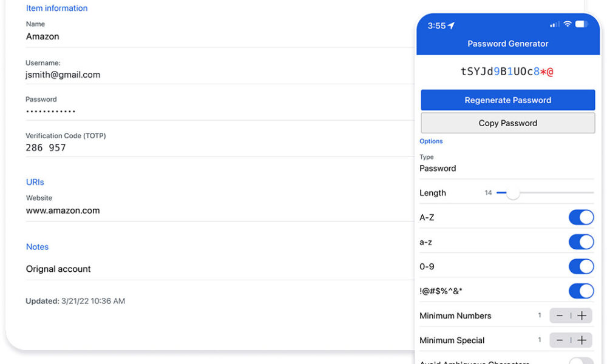This screenshot has height=364, width=607.
Task: Click the Item information heading
Action: pos(57,8)
